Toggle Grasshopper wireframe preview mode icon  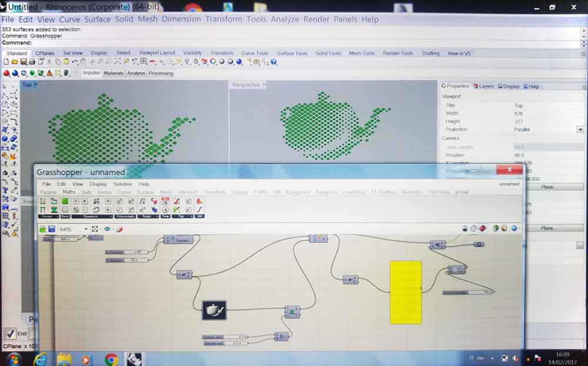point(473,229)
